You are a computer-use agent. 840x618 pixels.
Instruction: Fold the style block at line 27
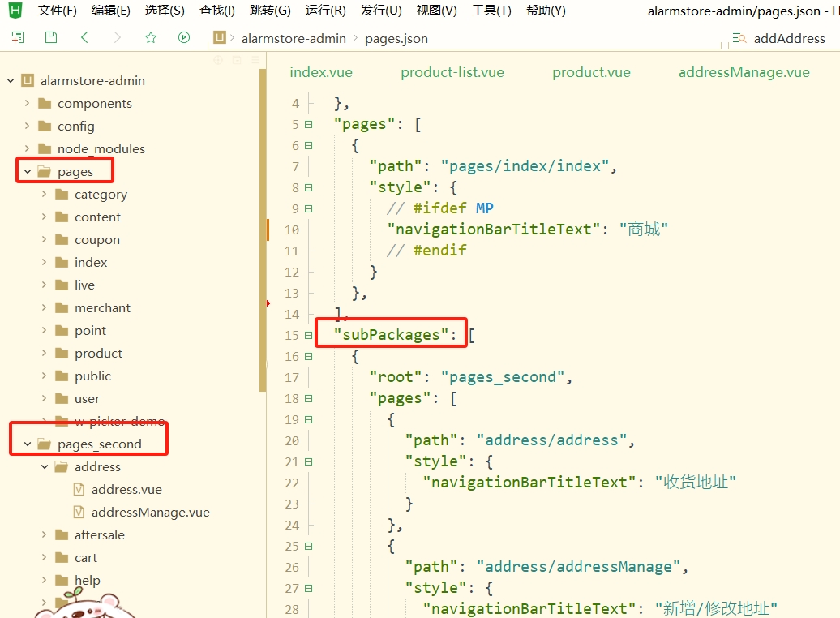(309, 588)
